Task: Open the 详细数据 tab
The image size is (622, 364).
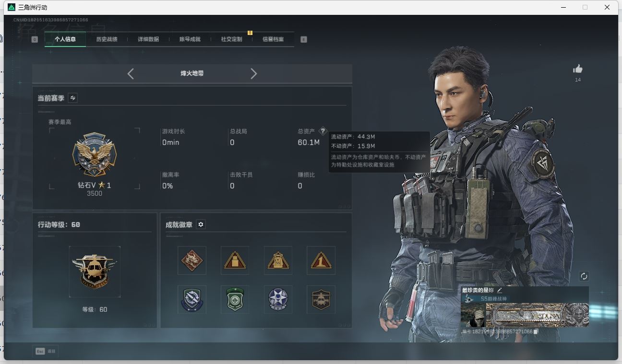Action: [148, 39]
